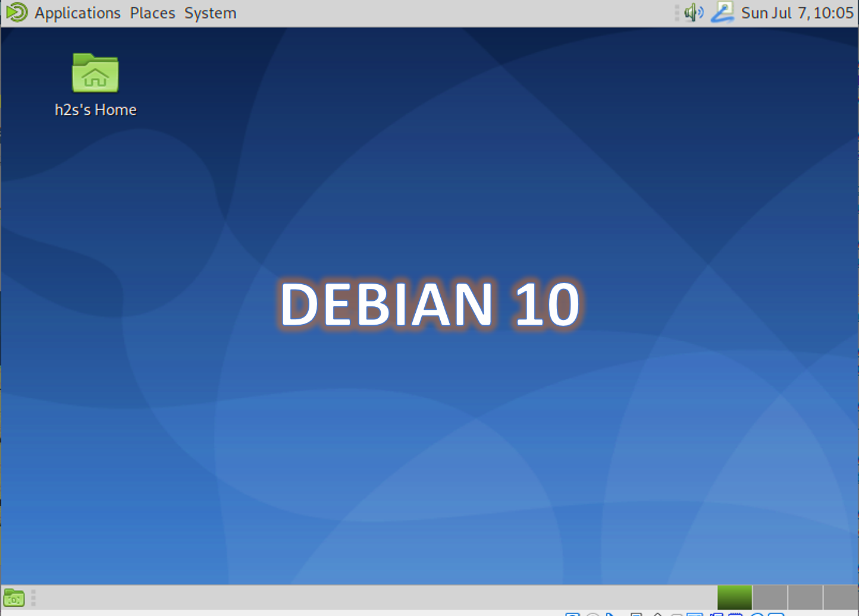Click the volume speaker icon
Viewport: 859px width, 616px height.
693,12
